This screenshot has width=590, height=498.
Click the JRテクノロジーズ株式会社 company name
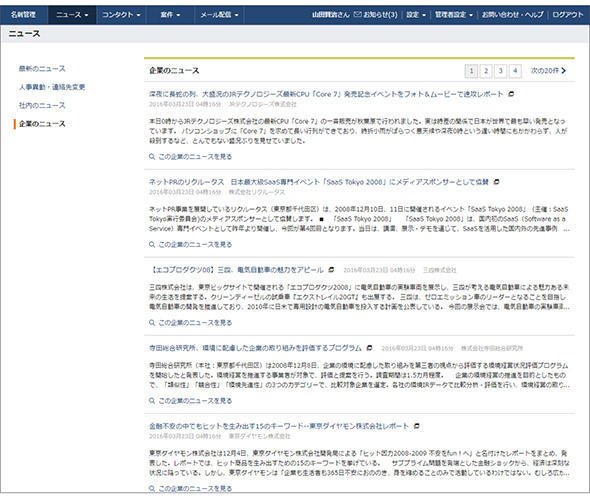coord(263,104)
